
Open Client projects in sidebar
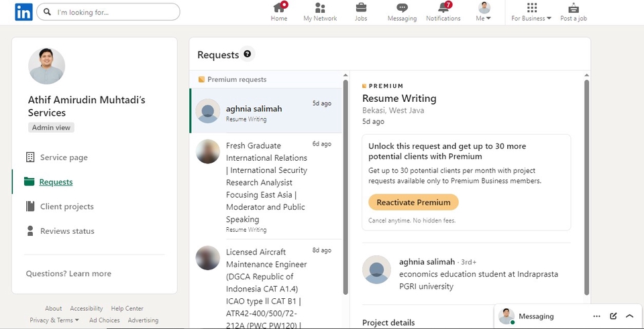[x=67, y=207]
